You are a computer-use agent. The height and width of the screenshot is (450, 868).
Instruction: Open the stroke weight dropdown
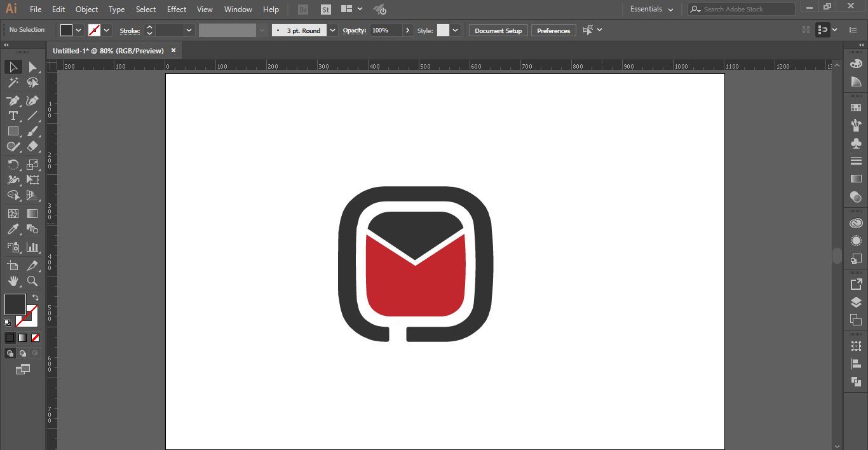coord(189,31)
